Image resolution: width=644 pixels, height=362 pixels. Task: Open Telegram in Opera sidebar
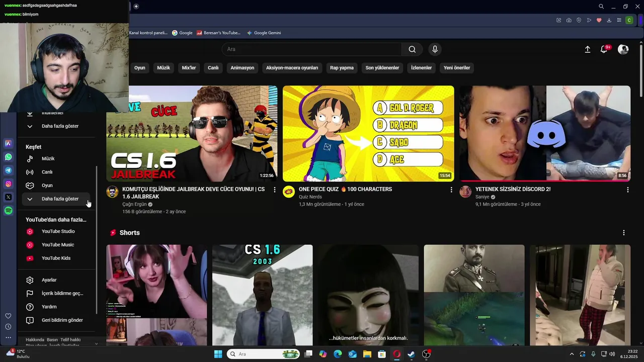pyautogui.click(x=8, y=170)
